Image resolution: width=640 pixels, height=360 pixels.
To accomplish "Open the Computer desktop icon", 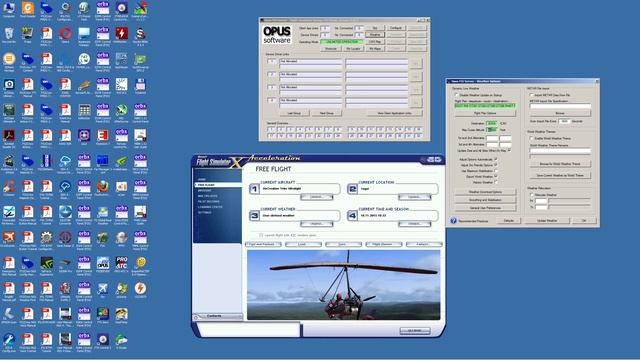I will point(9,7).
